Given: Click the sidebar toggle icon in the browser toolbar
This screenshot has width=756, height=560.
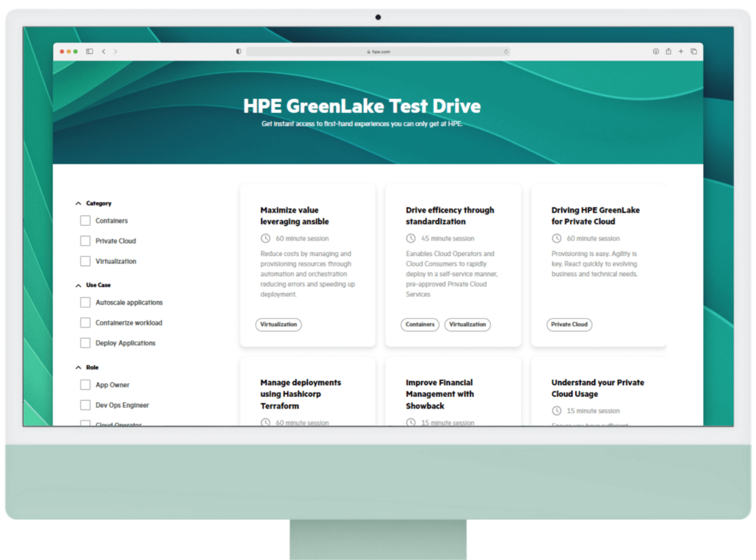Looking at the screenshot, I should pyautogui.click(x=90, y=51).
